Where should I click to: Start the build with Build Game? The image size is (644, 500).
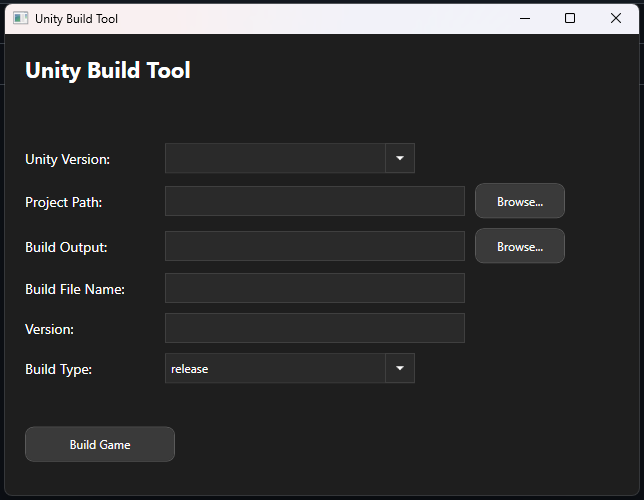pos(100,444)
